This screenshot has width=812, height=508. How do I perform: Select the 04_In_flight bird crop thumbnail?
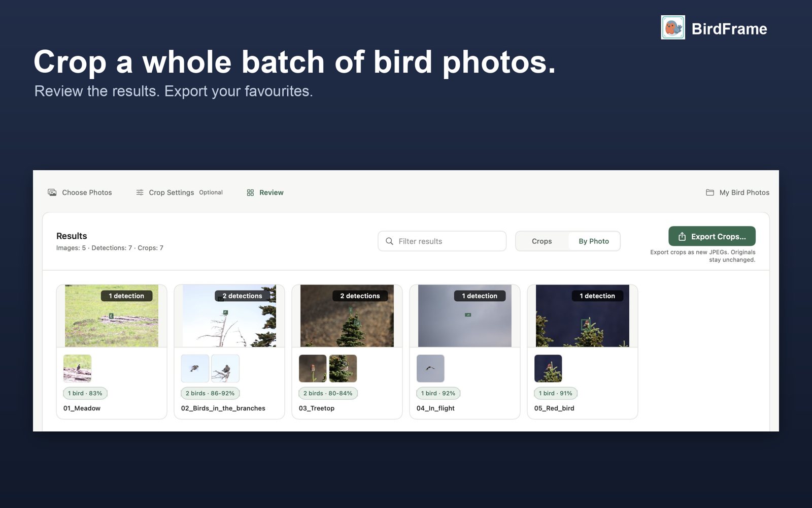(430, 368)
